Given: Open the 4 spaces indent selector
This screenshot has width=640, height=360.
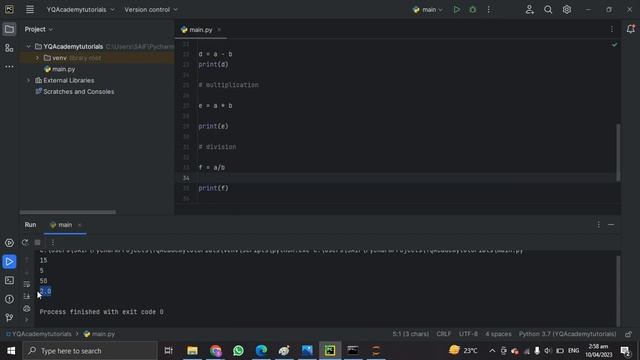Looking at the screenshot, I should tap(498, 334).
